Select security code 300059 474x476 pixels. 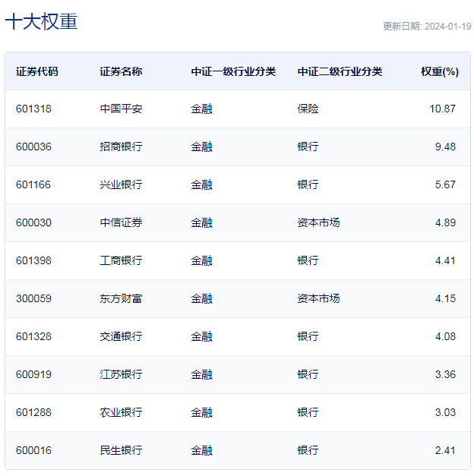tap(33, 298)
